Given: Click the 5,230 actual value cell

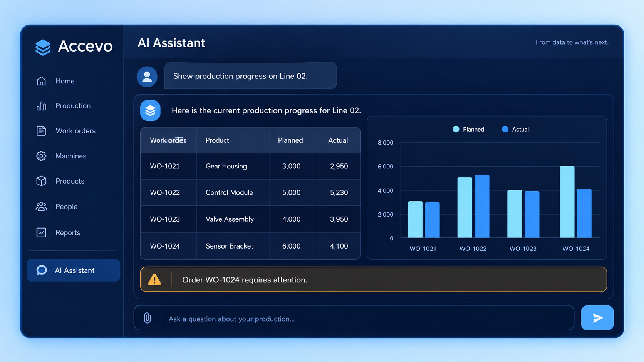Looking at the screenshot, I should click(x=338, y=192).
